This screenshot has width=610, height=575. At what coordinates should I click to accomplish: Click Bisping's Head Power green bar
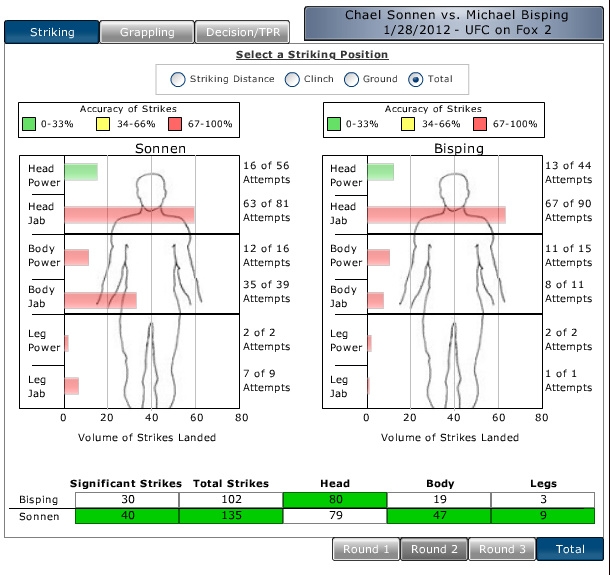(x=380, y=172)
